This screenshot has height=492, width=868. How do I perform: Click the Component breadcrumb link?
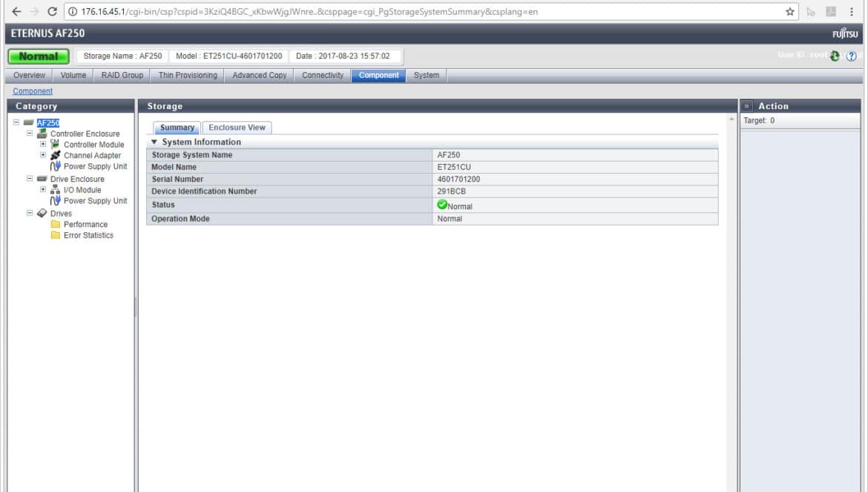point(33,91)
